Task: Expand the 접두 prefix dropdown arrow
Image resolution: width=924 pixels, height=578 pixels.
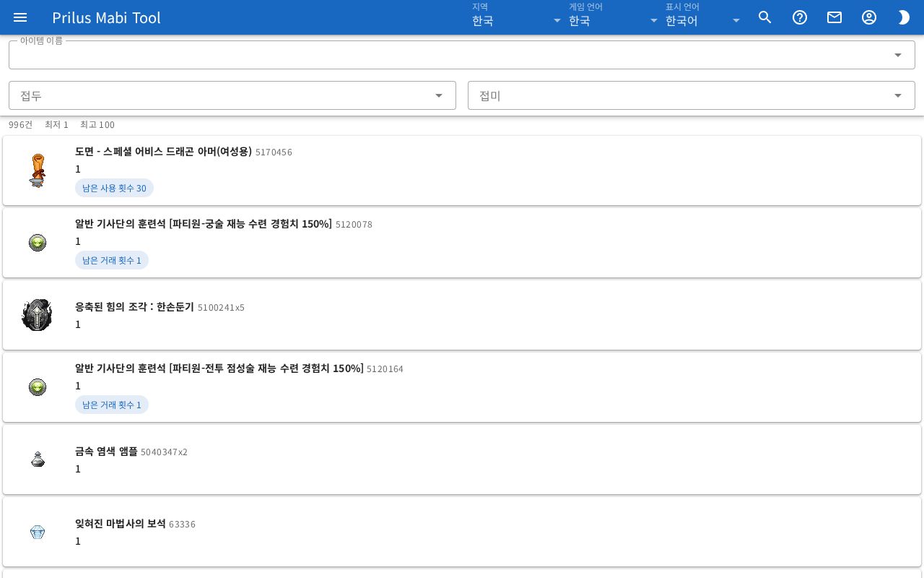Action: (439, 95)
